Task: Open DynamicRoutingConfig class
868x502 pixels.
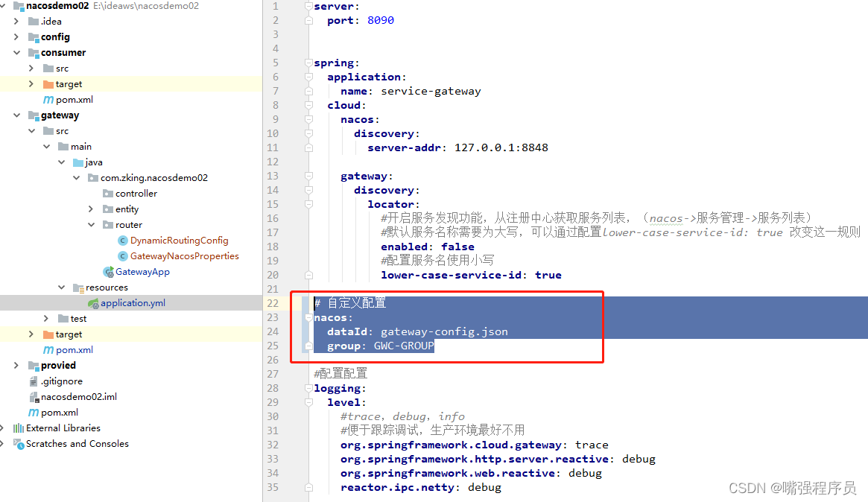Action: [180, 241]
